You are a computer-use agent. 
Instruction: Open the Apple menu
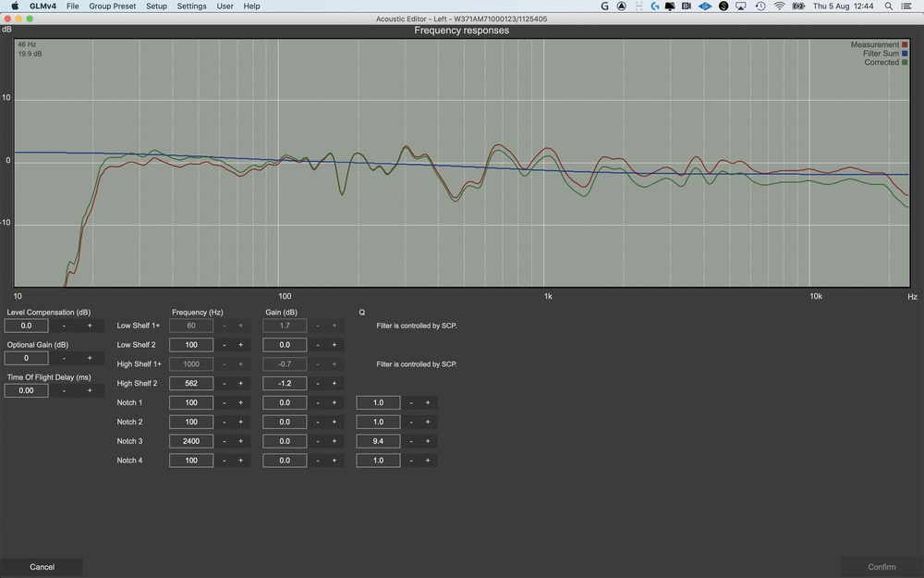pos(16,6)
